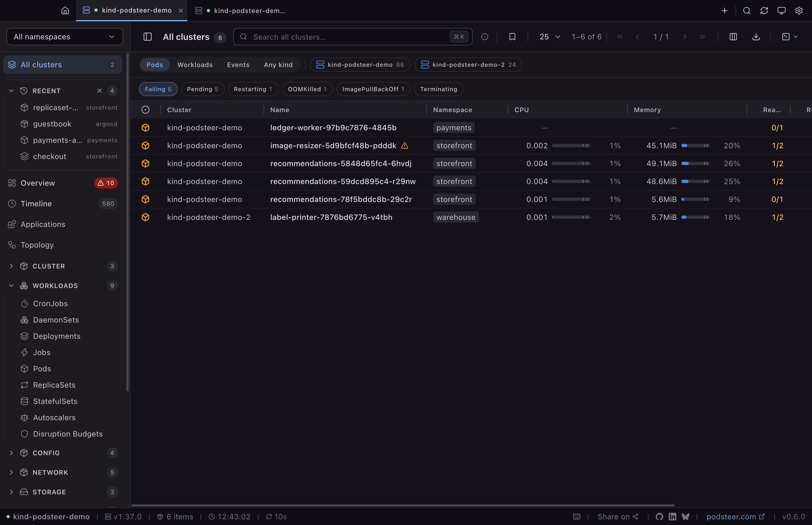Click the Bluesky butterfly icon
Image resolution: width=812 pixels, height=525 pixels.
[x=686, y=517]
